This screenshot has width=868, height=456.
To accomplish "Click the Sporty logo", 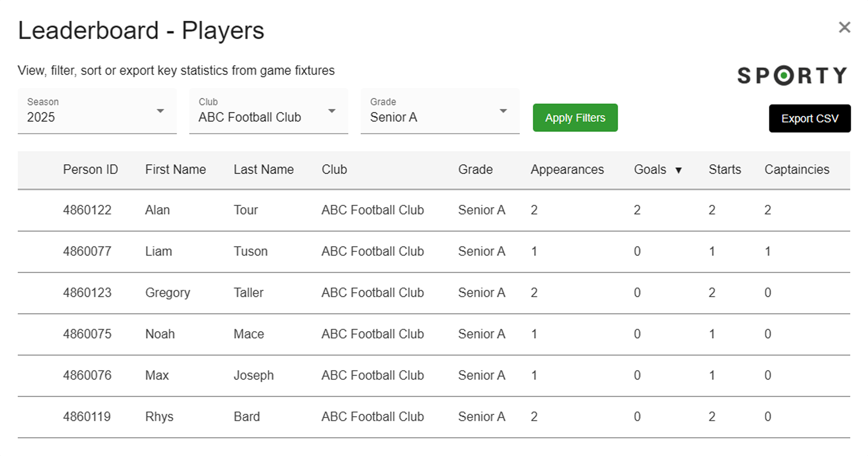I will pos(792,75).
